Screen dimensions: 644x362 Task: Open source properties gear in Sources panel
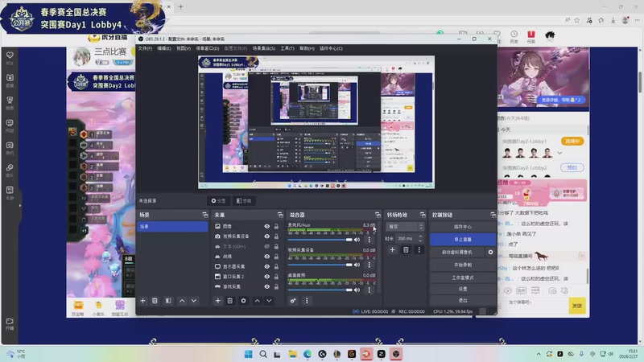[x=244, y=301]
